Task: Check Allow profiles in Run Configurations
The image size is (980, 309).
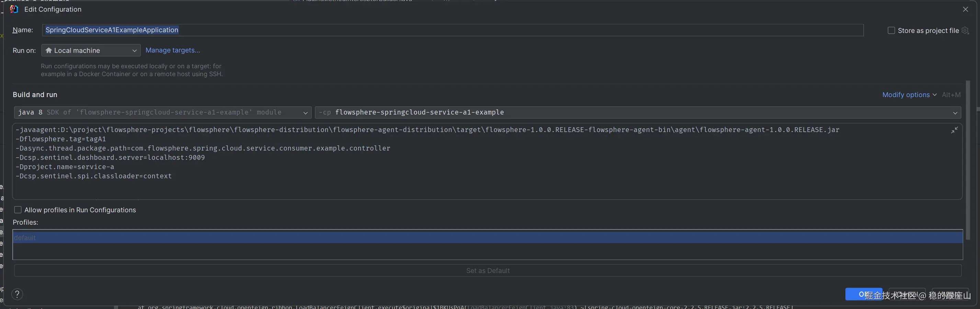Action: coord(18,210)
